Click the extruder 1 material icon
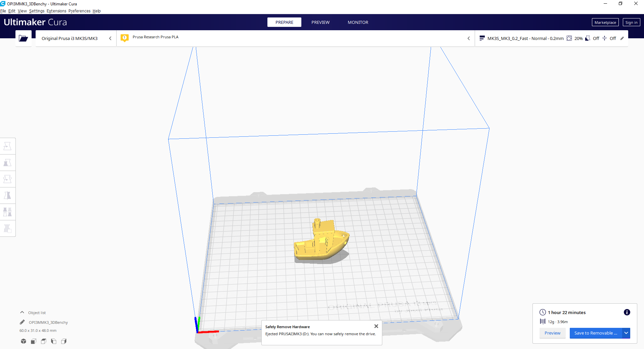This screenshot has width=644, height=349. pos(125,38)
